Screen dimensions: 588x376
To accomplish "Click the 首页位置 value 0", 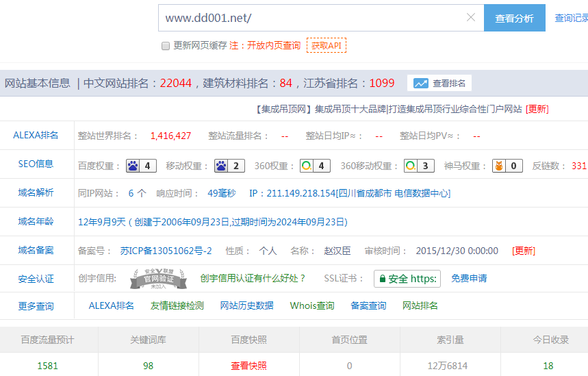I will click(349, 366).
